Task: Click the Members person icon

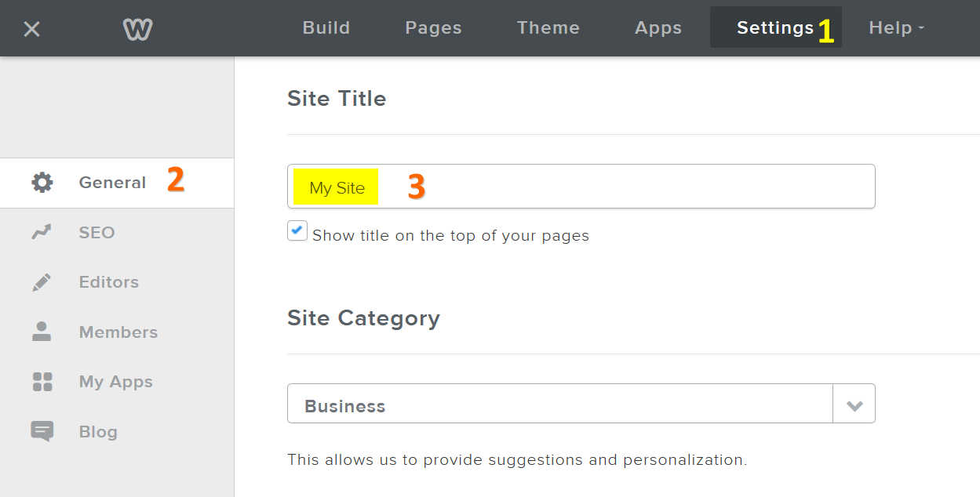Action: (42, 332)
